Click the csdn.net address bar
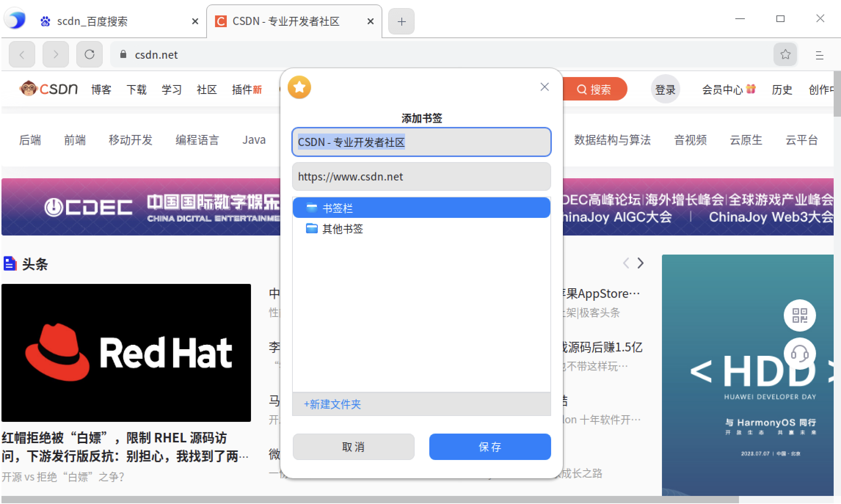 coord(440,55)
